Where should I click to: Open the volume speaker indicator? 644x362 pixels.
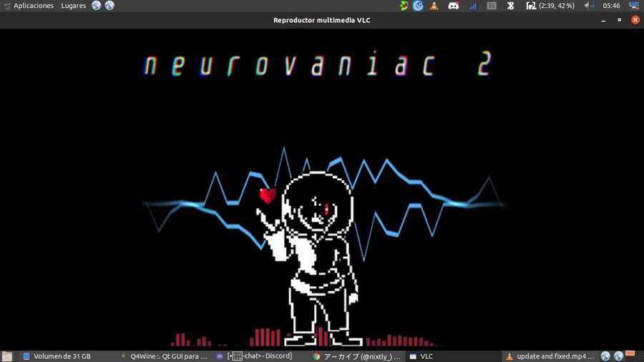pos(589,6)
